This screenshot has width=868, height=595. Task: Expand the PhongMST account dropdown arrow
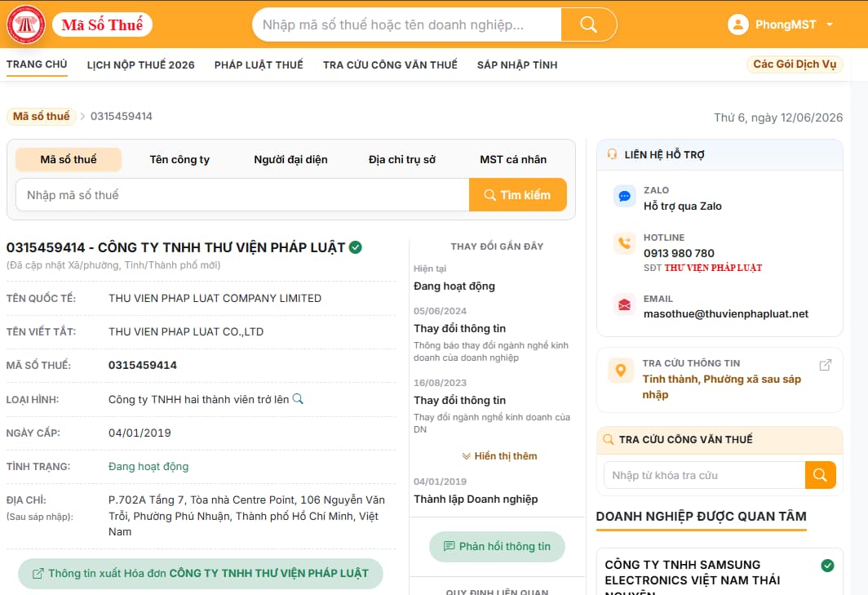coord(829,24)
